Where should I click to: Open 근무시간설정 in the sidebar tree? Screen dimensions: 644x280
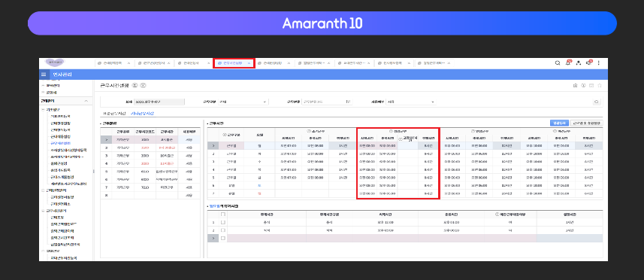(x=60, y=143)
